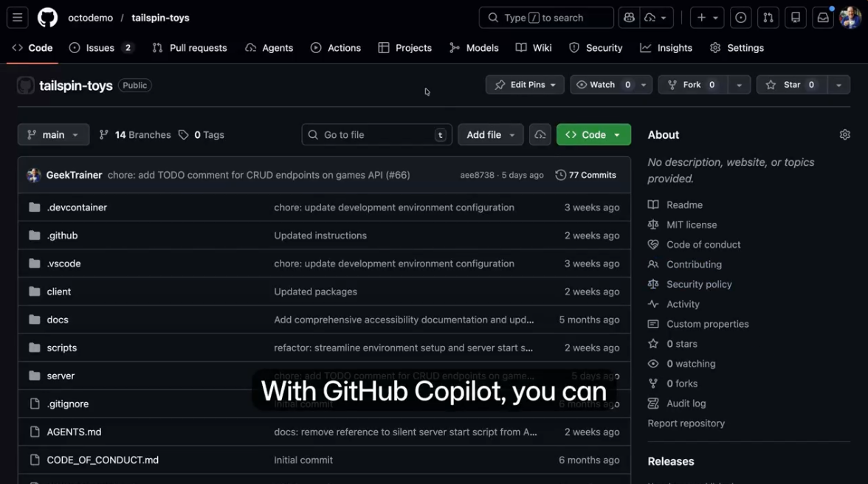868x484 pixels.
Task: Open the notifications inbox icon
Action: point(822,18)
